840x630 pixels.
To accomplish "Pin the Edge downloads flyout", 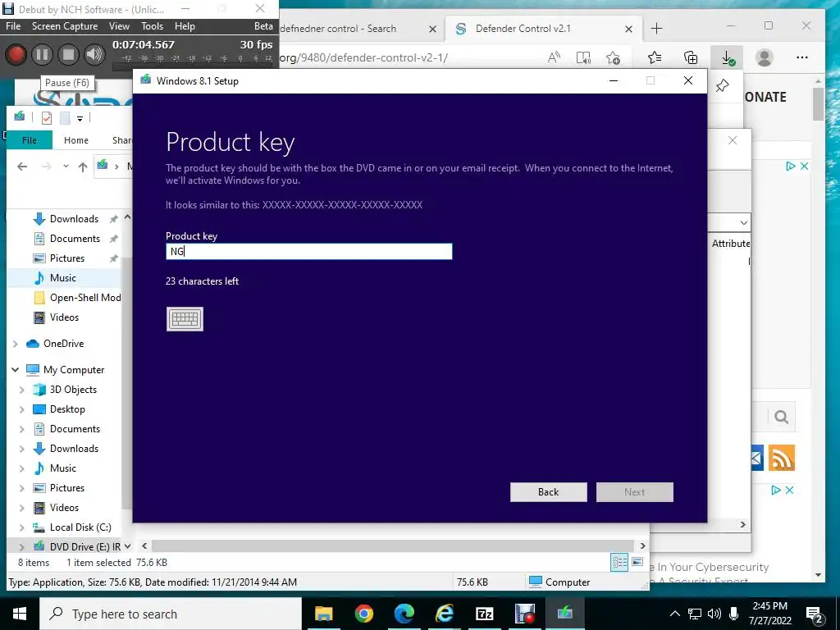I will point(722,85).
